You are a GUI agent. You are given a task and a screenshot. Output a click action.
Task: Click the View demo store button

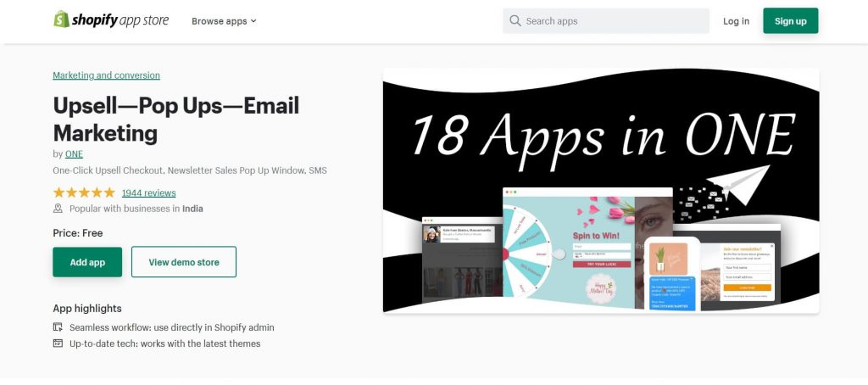(x=184, y=262)
